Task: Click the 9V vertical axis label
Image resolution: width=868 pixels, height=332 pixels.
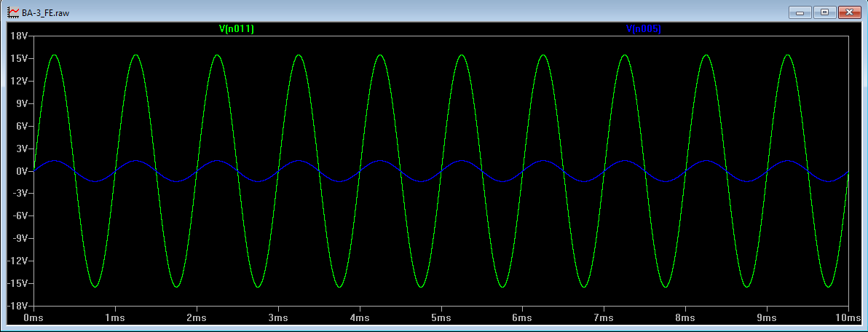Action: pos(20,103)
